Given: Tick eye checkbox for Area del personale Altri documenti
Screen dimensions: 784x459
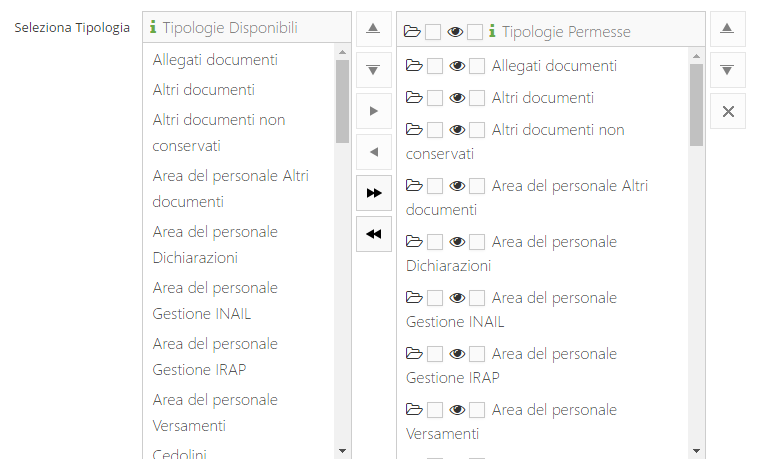Looking at the screenshot, I should 477,186.
